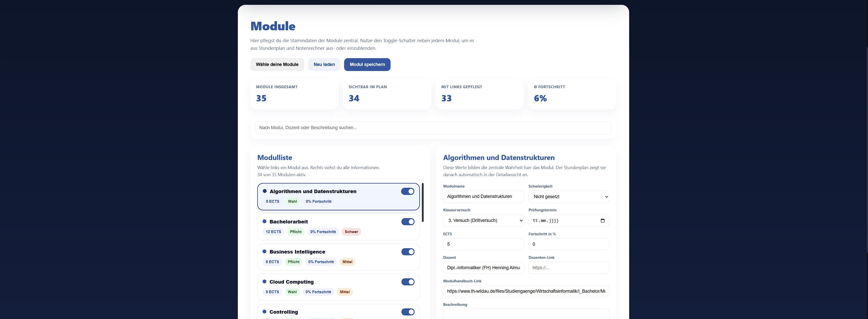This screenshot has height=319, width=868.
Task: Save with the Modul speichern button
Action: 367,64
